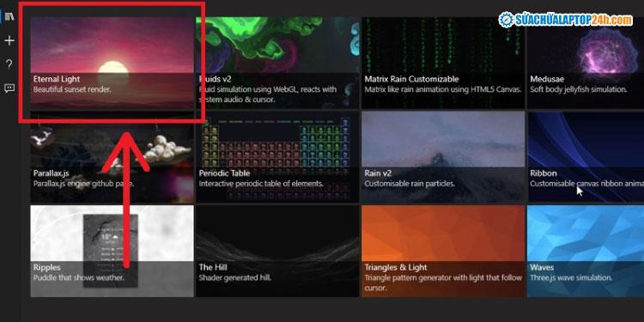The width and height of the screenshot is (644, 322).
Task: Click the 'Beautiful sunset render.' description text
Action: pos(72,89)
